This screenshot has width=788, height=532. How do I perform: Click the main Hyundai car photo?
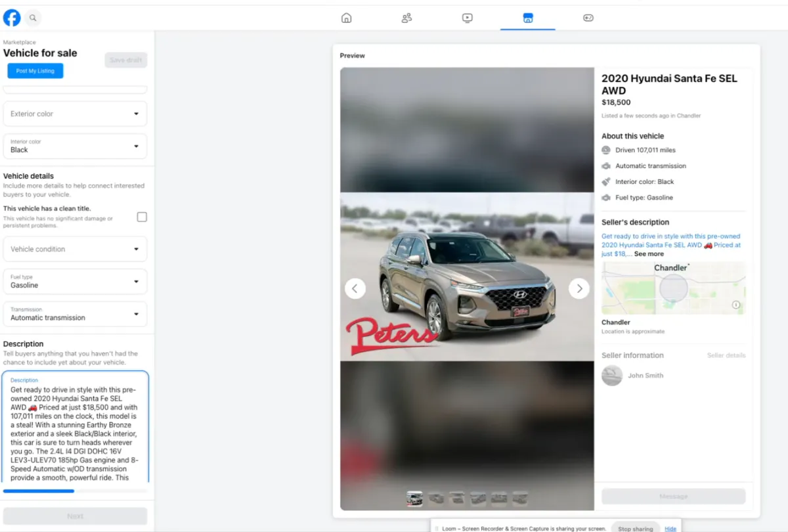pos(467,277)
